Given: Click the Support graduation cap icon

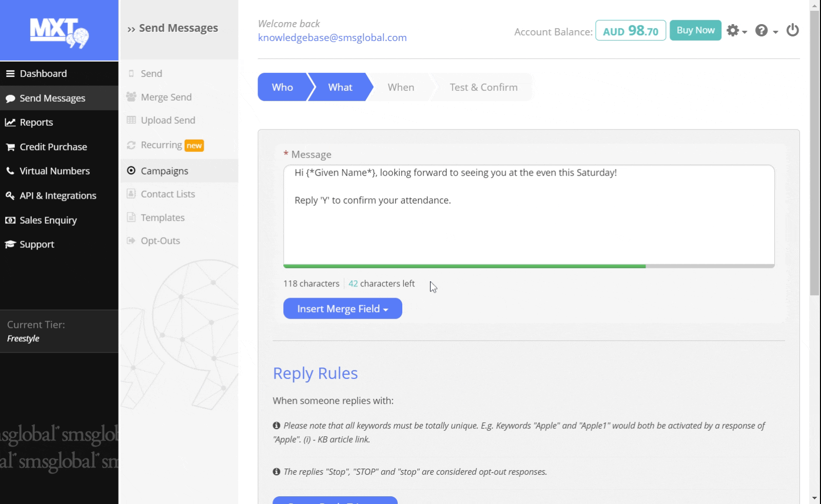Looking at the screenshot, I should [10, 244].
